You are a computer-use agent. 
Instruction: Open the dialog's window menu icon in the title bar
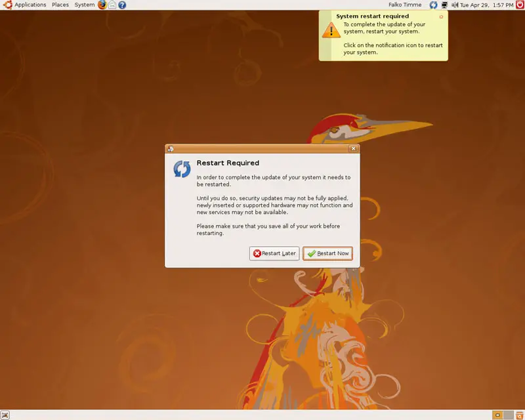171,149
